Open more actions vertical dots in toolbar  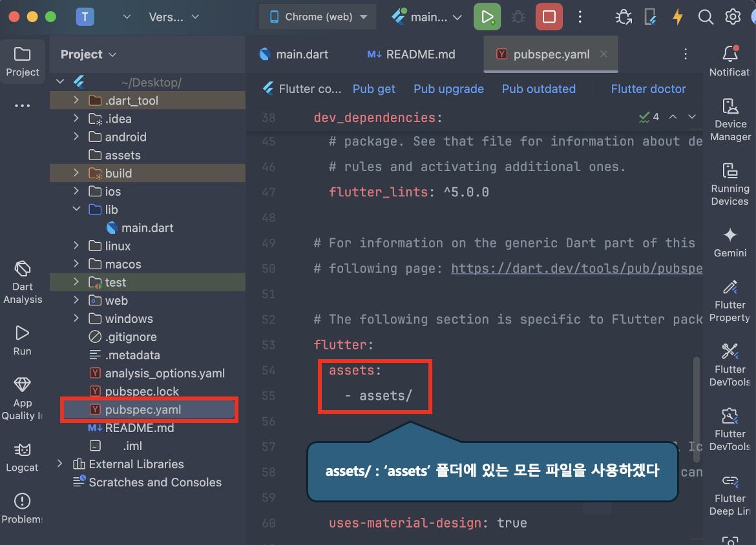pos(580,17)
